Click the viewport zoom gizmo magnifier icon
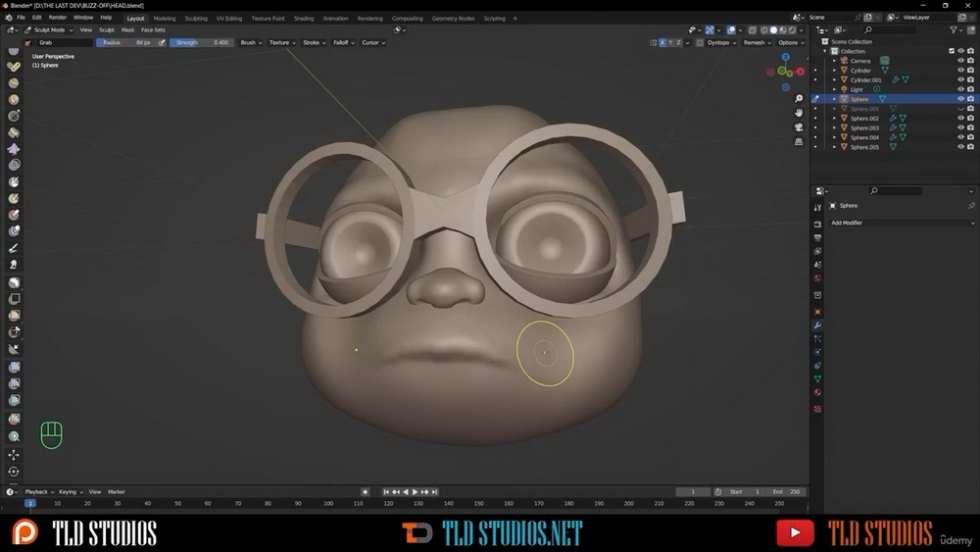 coord(798,99)
